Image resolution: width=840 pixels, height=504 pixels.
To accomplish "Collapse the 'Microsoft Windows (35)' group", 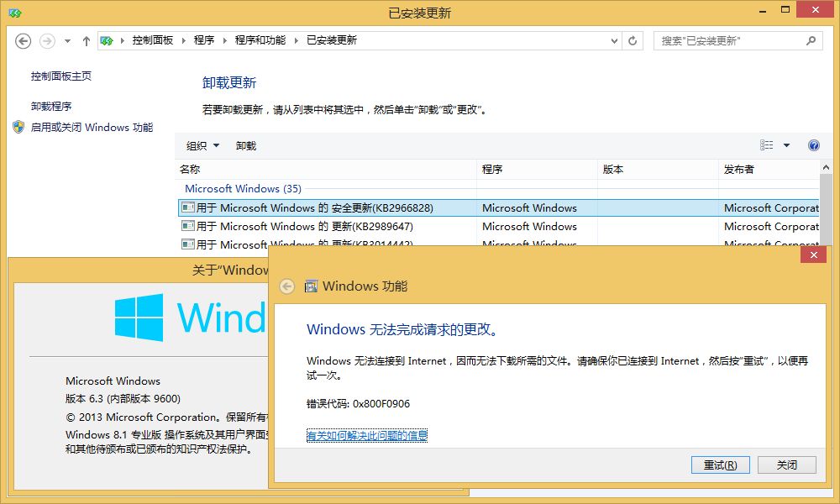I will click(x=243, y=188).
